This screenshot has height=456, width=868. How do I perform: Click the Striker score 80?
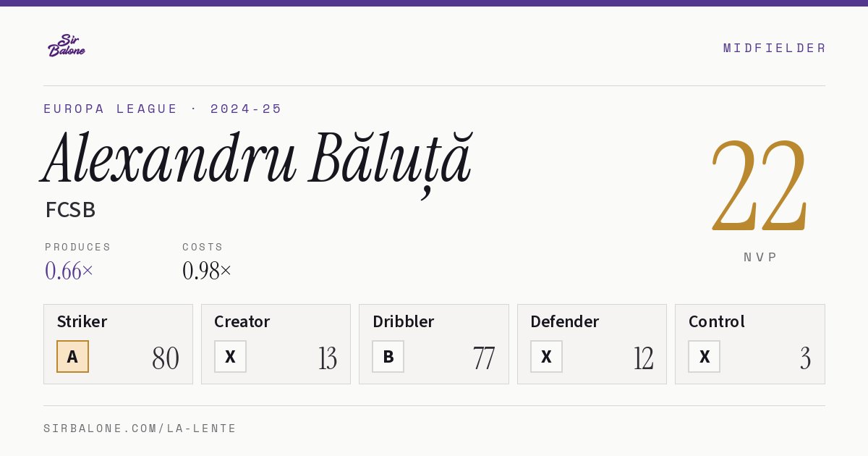(166, 358)
